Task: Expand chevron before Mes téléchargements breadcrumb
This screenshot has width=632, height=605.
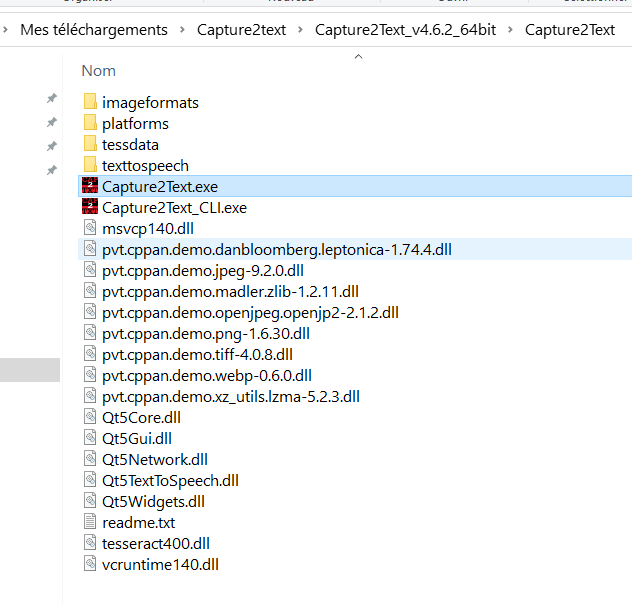Action: pyautogui.click(x=6, y=29)
